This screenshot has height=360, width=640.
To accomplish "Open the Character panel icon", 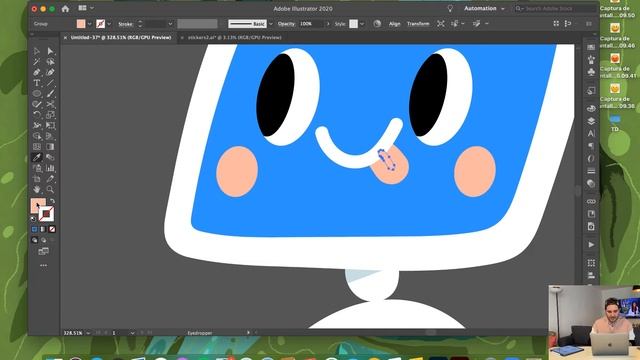I will pyautogui.click(x=591, y=133).
